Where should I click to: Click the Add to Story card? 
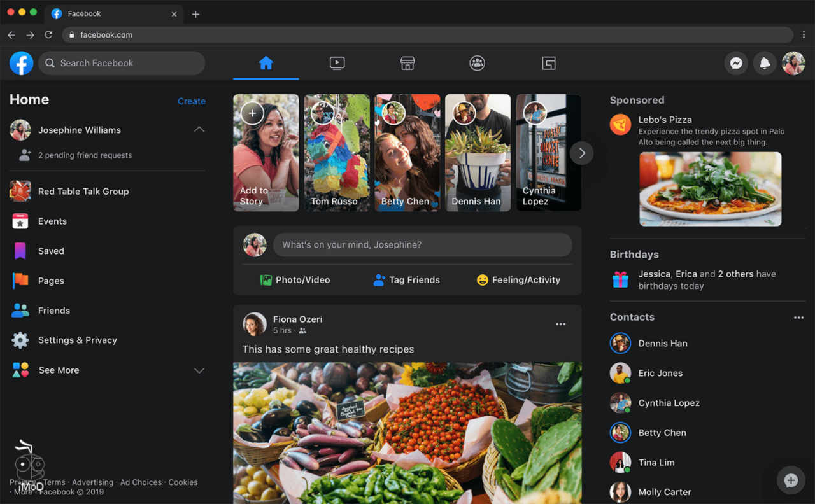point(266,153)
